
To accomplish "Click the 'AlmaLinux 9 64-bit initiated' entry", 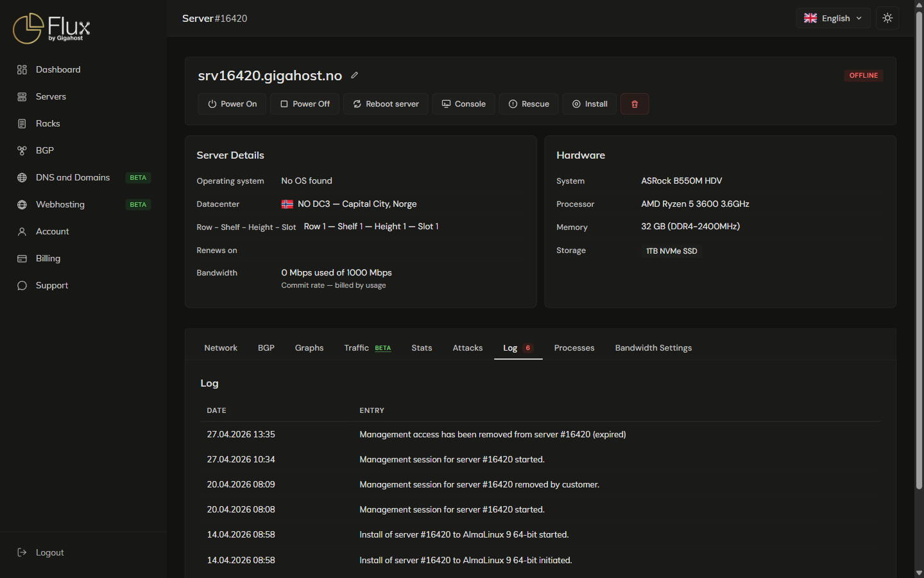I will click(x=465, y=561).
